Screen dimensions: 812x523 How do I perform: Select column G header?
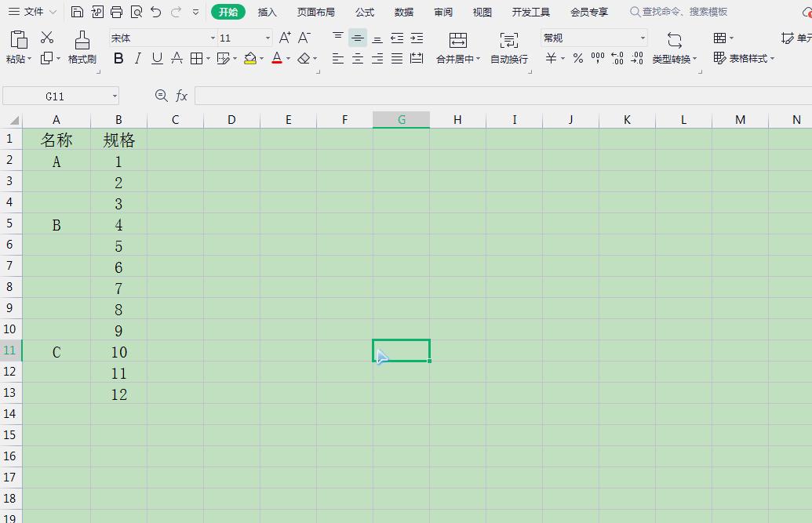tap(402, 120)
